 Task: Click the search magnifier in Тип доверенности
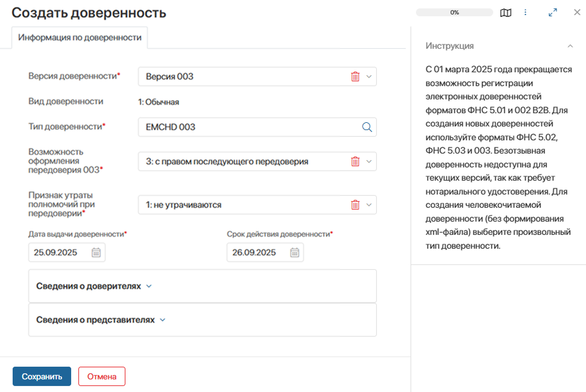pyautogui.click(x=367, y=127)
